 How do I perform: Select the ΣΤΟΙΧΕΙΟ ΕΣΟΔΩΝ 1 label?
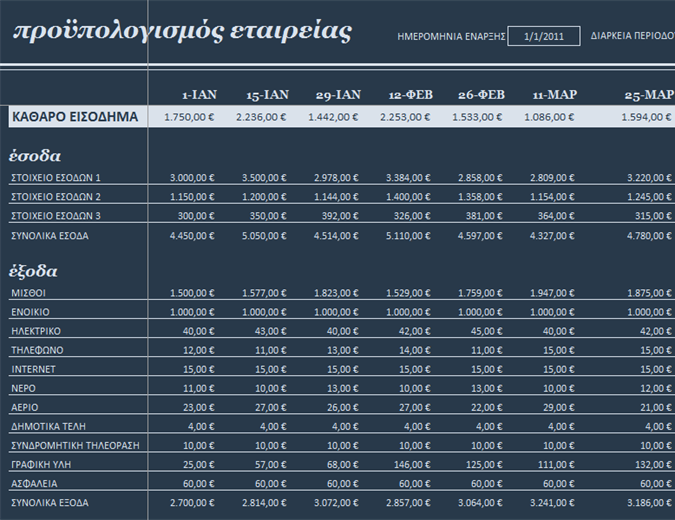[56, 178]
